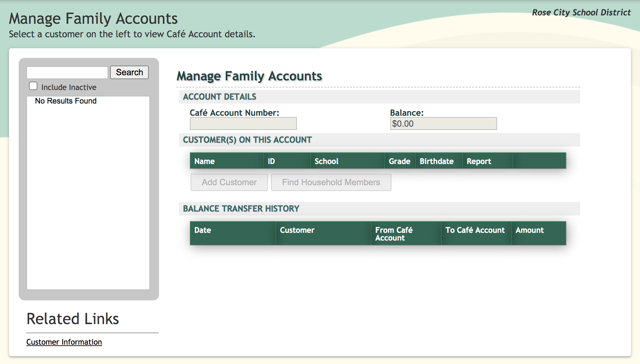
Task: Click the Name column header
Action: (x=204, y=161)
